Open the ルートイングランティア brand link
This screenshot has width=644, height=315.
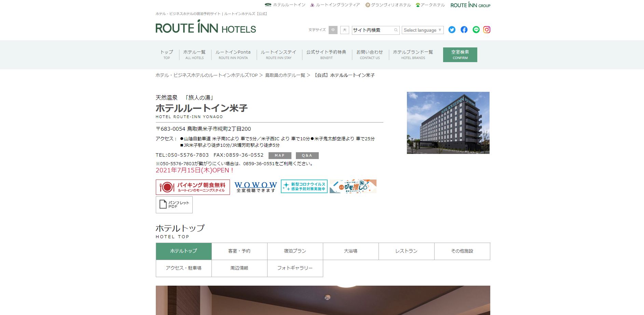point(335,5)
